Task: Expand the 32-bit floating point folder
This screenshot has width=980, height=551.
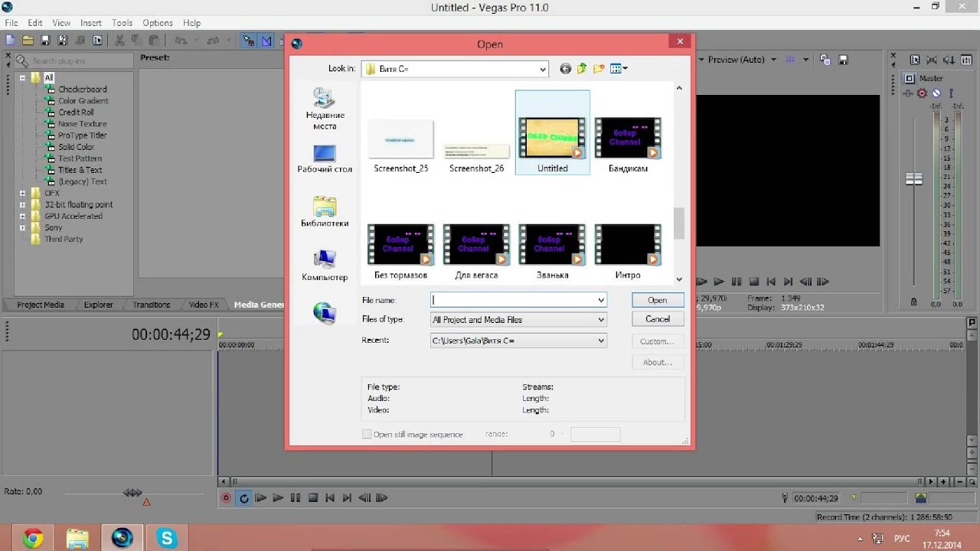Action: click(23, 205)
